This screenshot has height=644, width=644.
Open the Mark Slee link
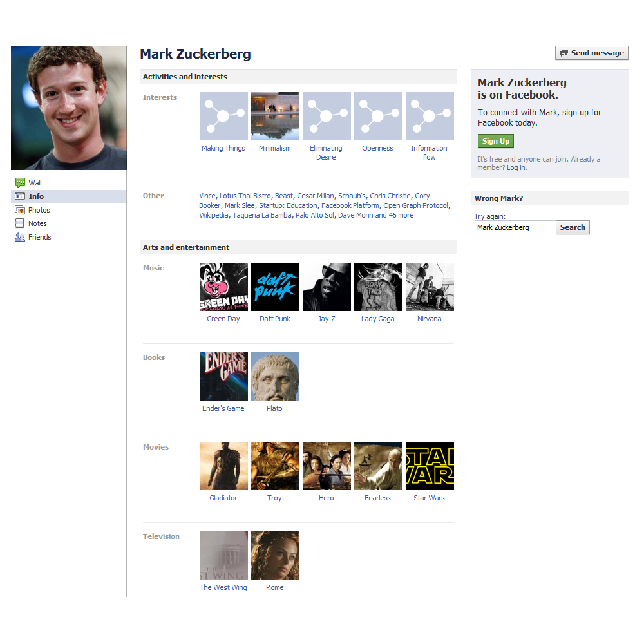point(240,205)
